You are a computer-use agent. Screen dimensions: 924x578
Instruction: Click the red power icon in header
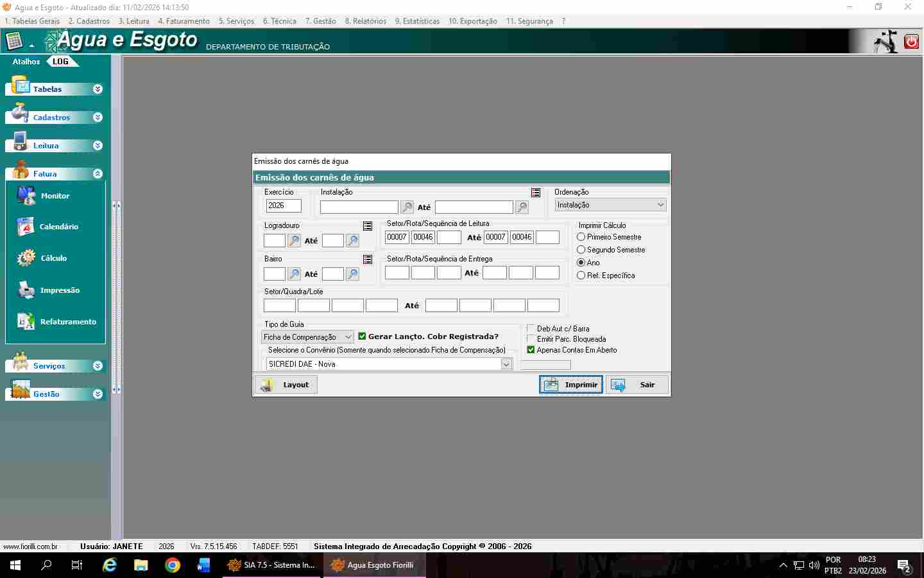(x=911, y=42)
